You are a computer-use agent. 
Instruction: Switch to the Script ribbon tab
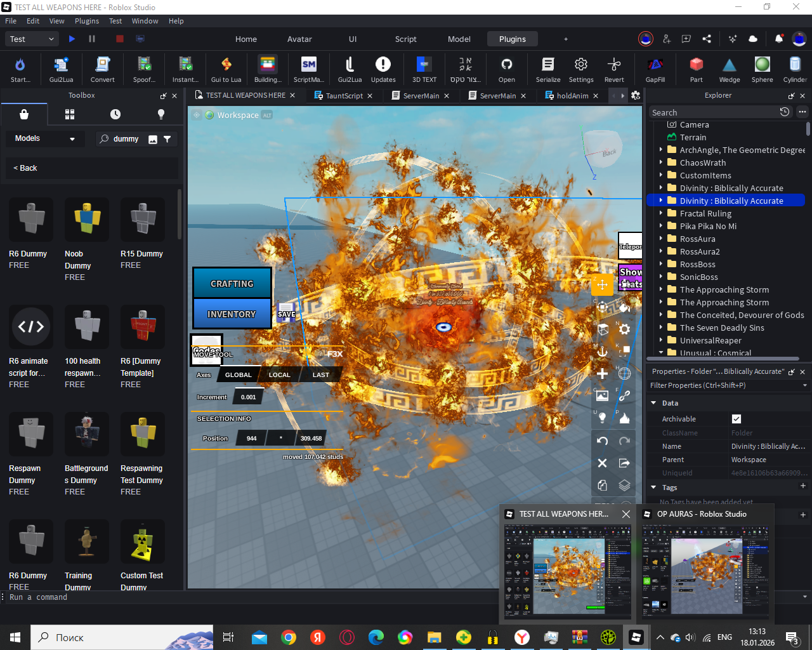click(406, 39)
